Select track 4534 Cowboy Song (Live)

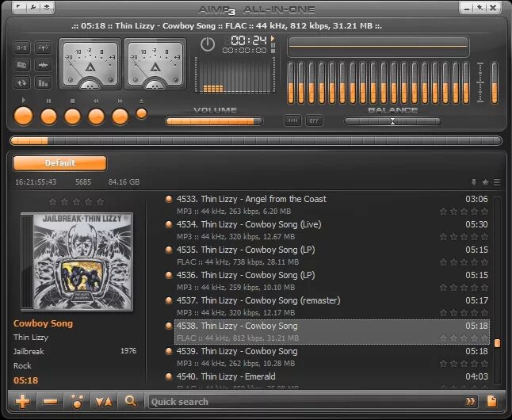[332, 231]
